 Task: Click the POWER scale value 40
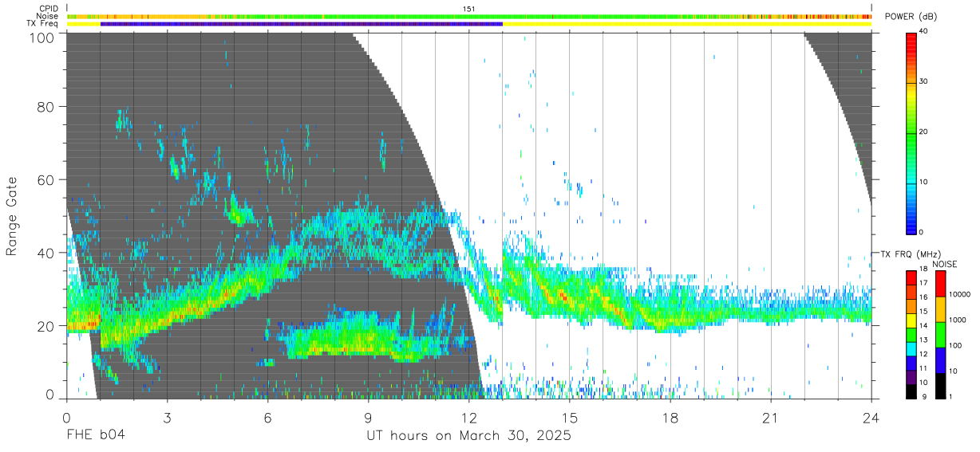click(x=923, y=32)
